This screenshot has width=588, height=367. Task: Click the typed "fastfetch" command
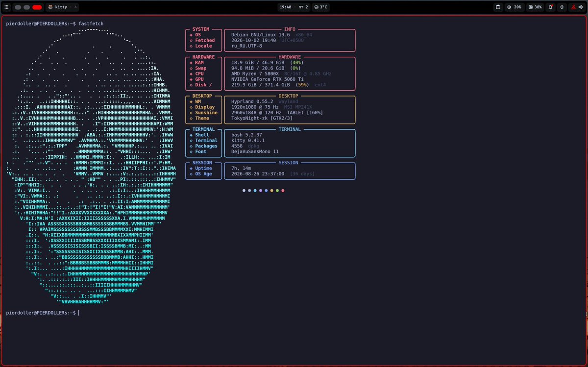tap(91, 24)
